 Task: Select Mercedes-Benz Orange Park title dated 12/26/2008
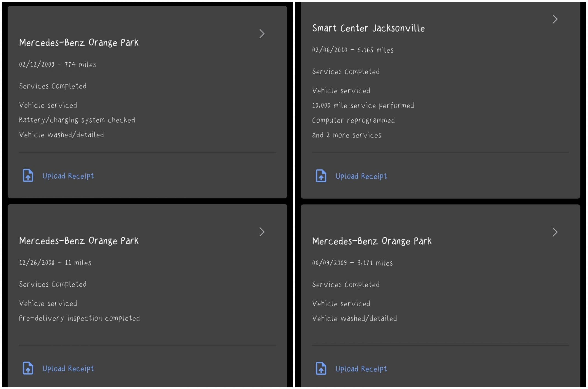point(79,241)
